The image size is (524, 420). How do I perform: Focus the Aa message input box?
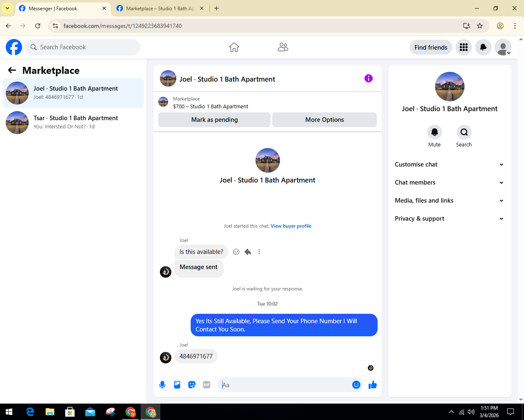285,385
